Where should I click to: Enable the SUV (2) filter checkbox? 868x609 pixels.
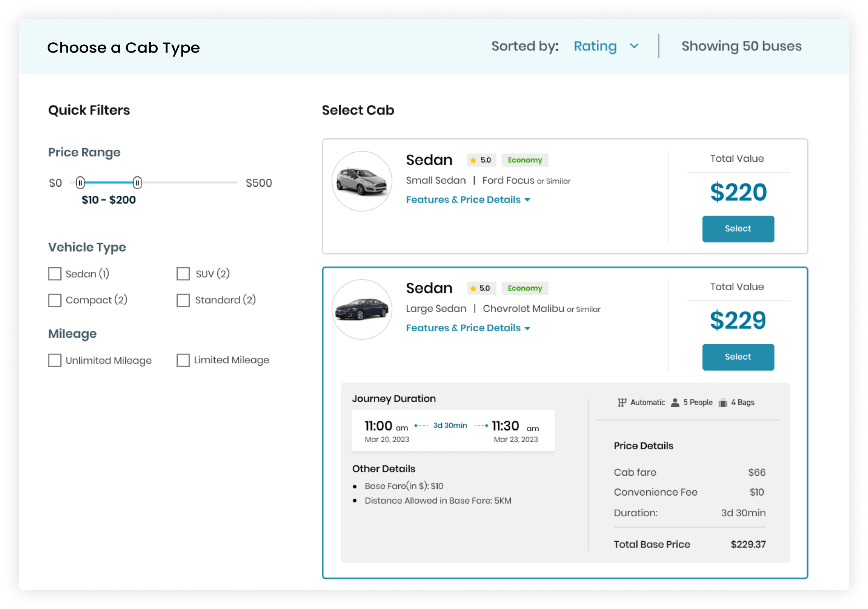click(x=183, y=274)
